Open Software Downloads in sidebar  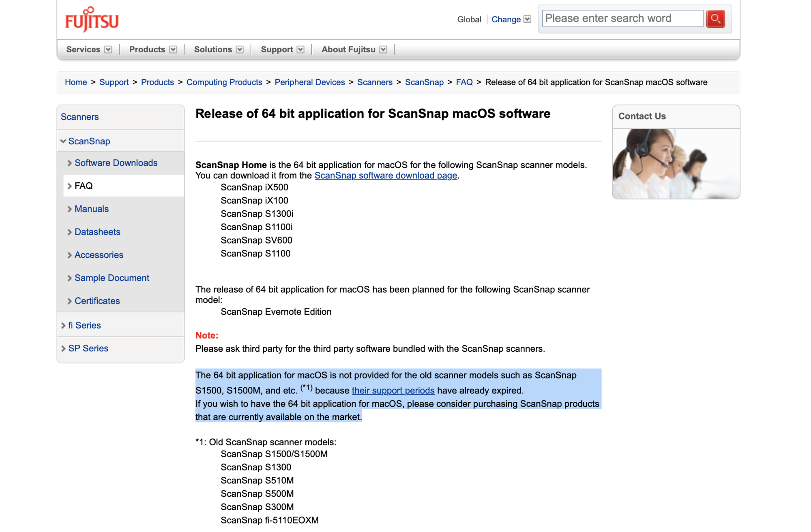click(116, 163)
